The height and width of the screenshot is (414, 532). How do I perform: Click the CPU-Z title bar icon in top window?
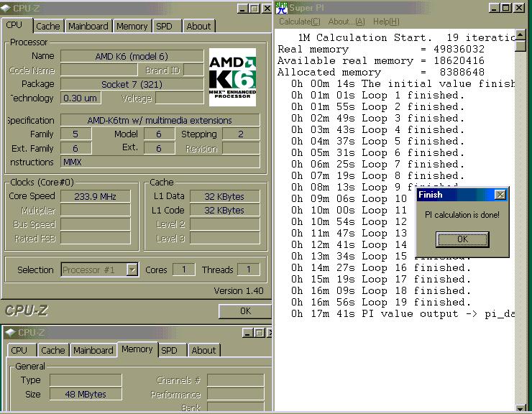click(6, 8)
